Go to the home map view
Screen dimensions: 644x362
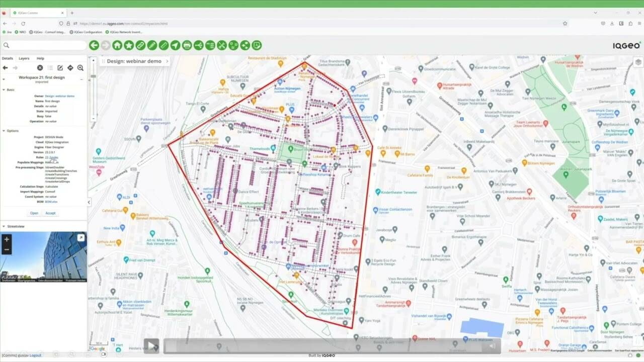coord(117,45)
